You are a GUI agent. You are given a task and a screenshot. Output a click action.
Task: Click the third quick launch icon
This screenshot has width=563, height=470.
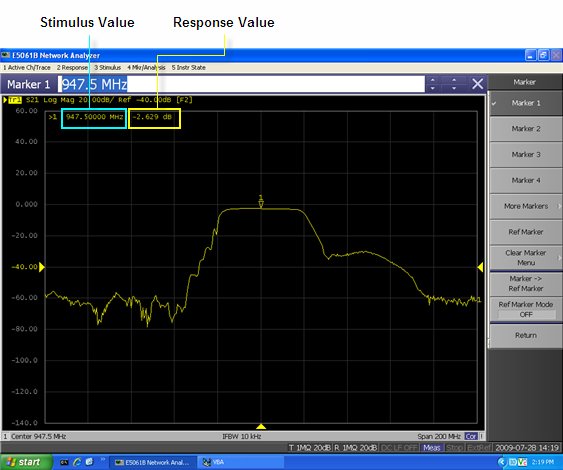89,462
